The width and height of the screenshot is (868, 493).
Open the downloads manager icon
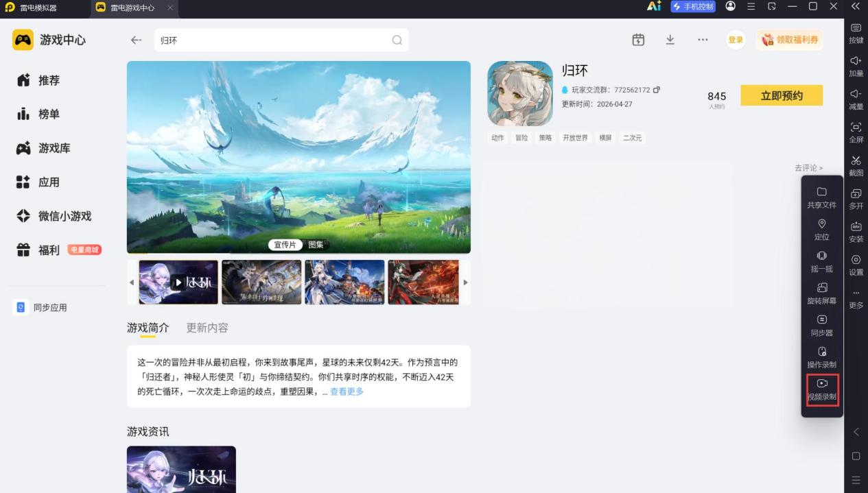pos(670,40)
